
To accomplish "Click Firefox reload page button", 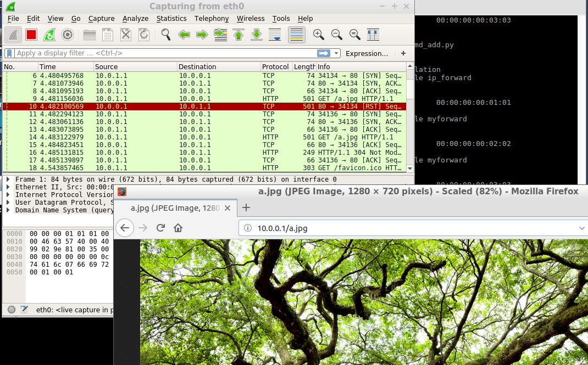I will point(160,228).
